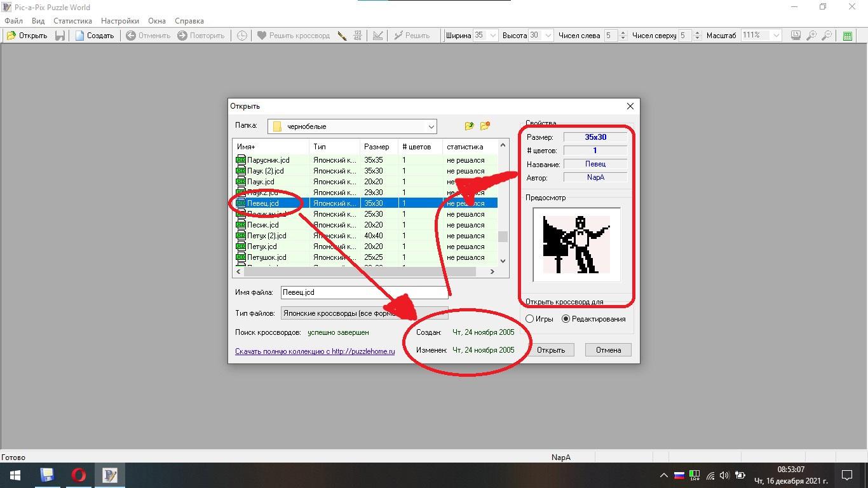Open the Статистика menu
The width and height of the screenshot is (868, 488).
(x=72, y=21)
